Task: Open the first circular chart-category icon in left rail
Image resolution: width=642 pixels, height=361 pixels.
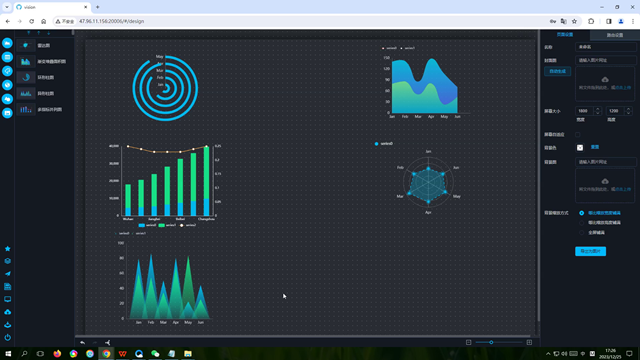Action: pyautogui.click(x=7, y=43)
